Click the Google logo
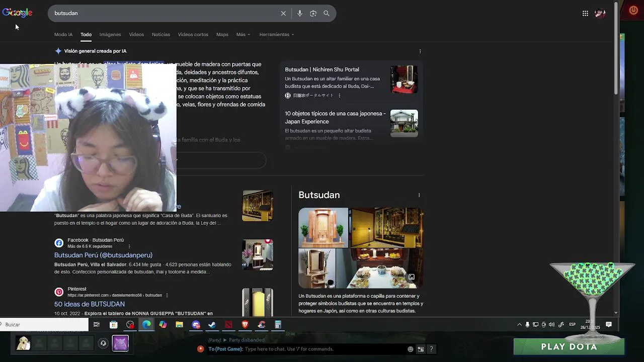Viewport: 644px width, 362px height. click(x=17, y=13)
